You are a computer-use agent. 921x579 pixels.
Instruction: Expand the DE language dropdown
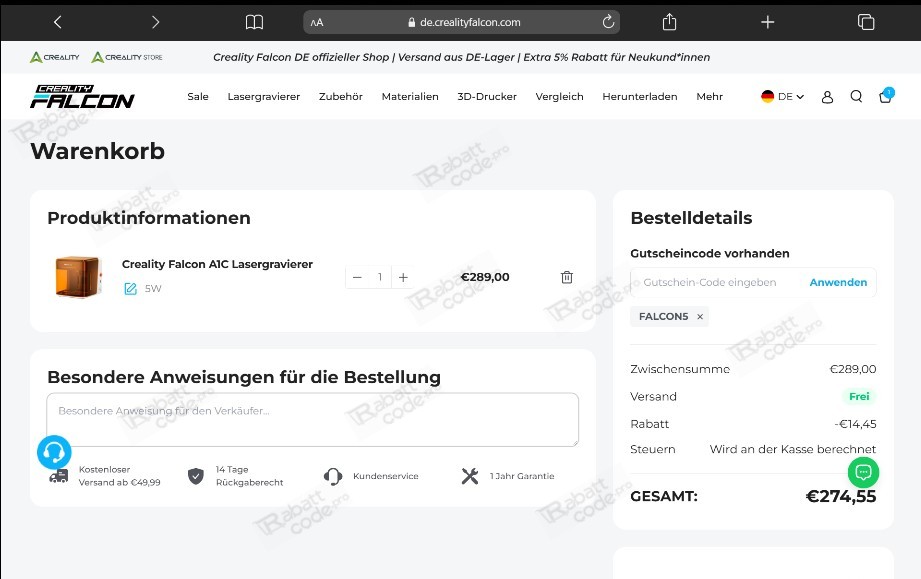782,96
